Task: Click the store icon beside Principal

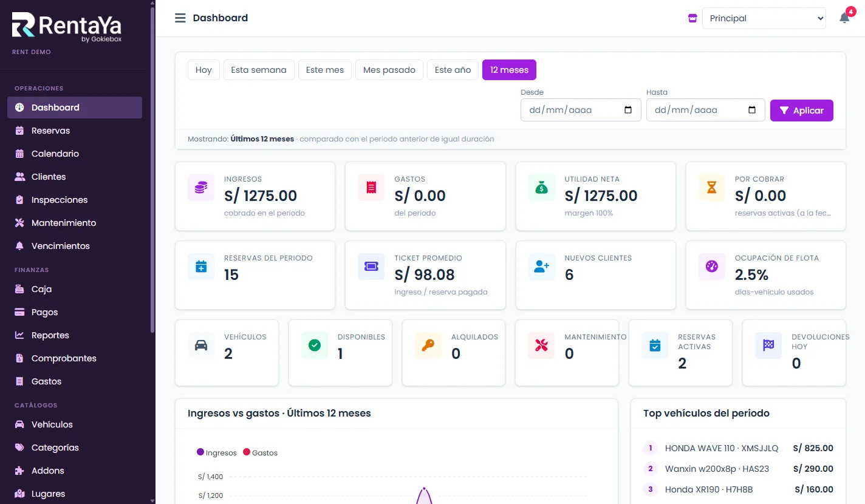Action: pos(692,18)
